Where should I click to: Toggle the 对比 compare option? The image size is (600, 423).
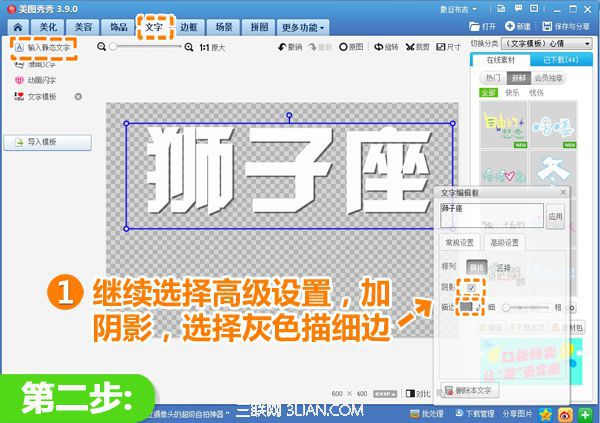[x=420, y=394]
